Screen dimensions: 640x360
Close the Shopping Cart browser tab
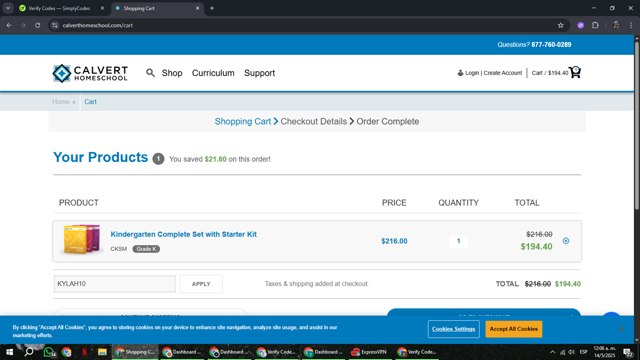pyautogui.click(x=198, y=8)
